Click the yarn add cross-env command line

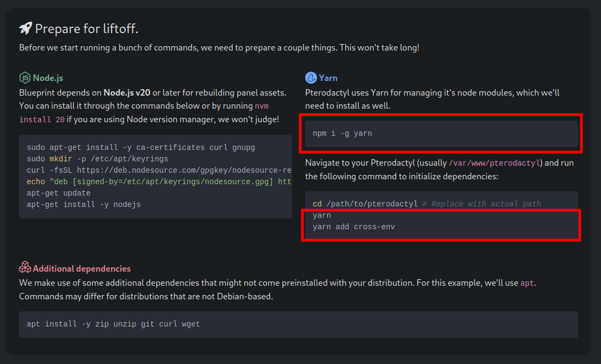tap(354, 227)
